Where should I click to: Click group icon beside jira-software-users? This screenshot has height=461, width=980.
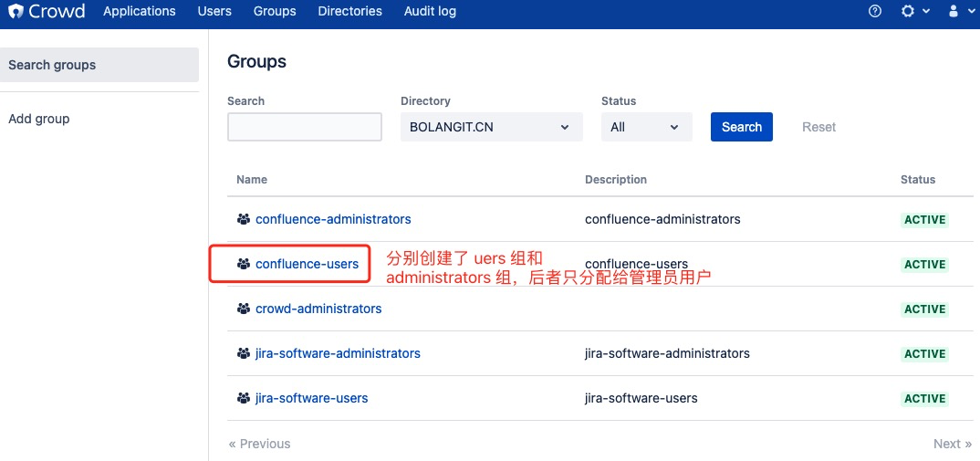point(243,398)
